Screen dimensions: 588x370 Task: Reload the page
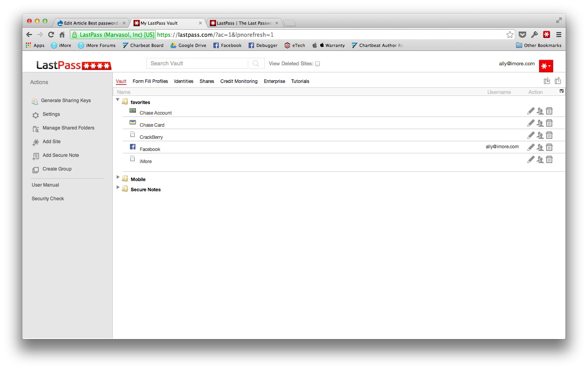click(x=51, y=34)
